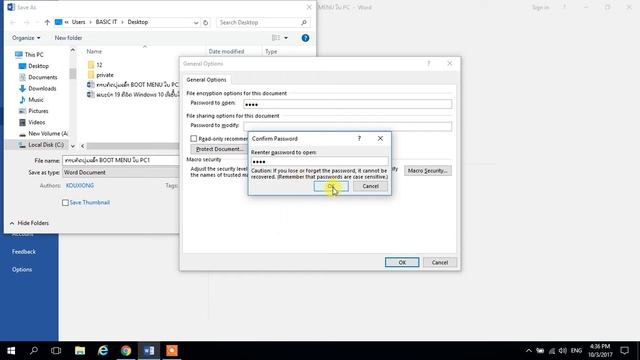This screenshot has width=640, height=360.
Task: Go forward in Save As navigation
Action: coord(27,22)
